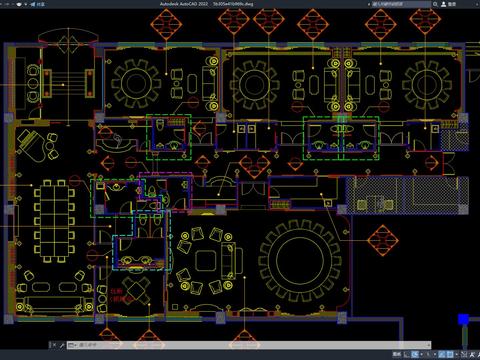Image resolution: width=480 pixels, height=360 pixels.
Task: Expand the quick access toolbar dropdown arrow
Action: click(x=26, y=4)
